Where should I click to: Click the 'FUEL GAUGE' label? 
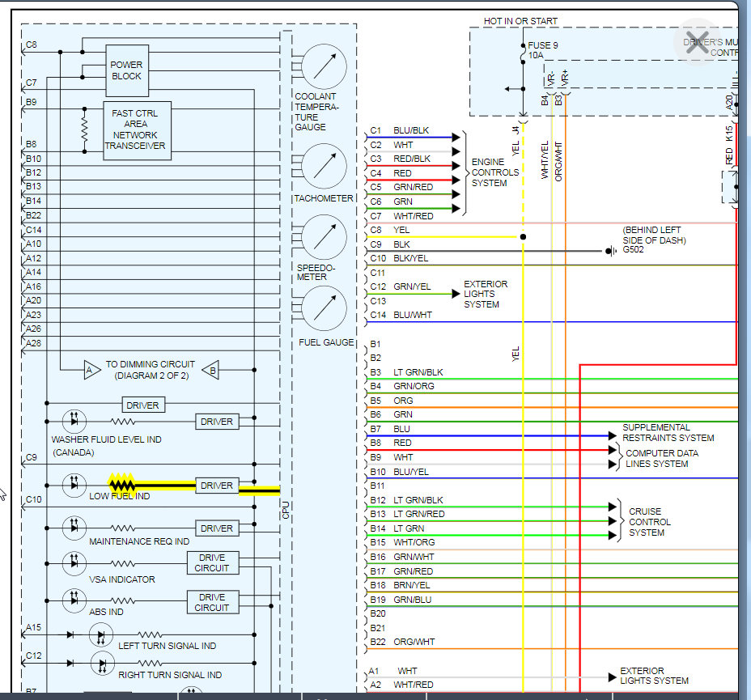[326, 342]
